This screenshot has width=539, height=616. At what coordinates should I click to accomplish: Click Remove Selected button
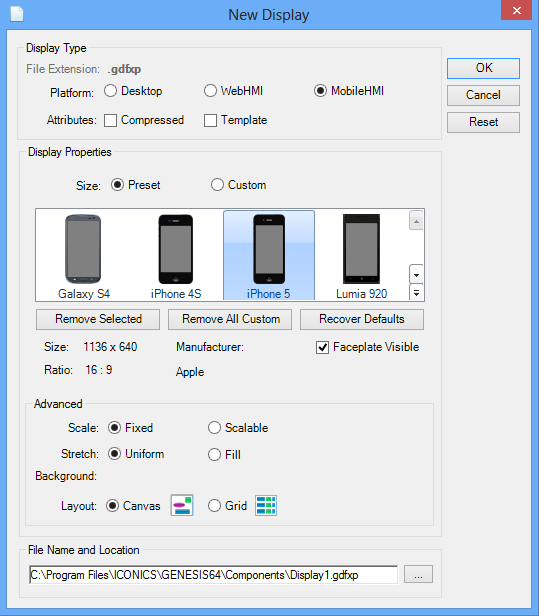click(x=98, y=319)
